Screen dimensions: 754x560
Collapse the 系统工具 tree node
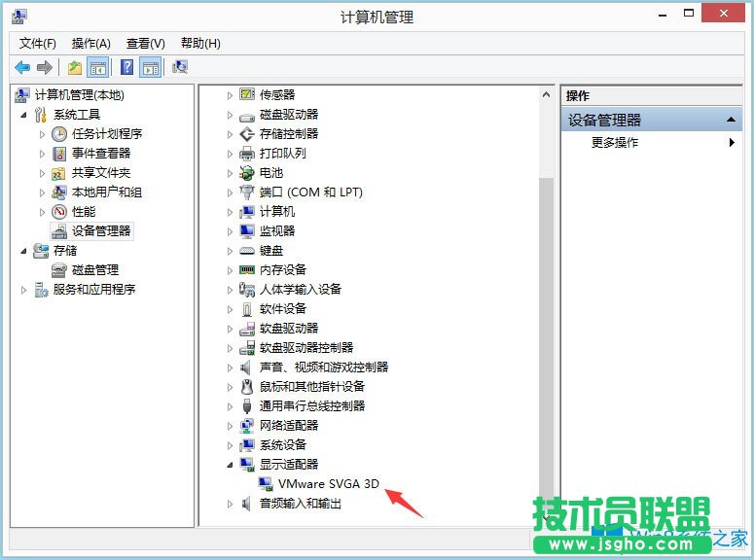[23, 115]
